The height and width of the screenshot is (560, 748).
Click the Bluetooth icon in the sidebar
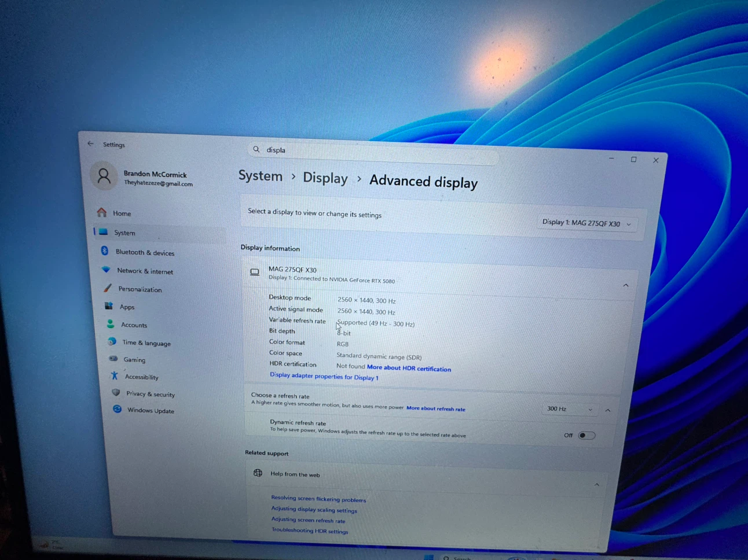(x=105, y=251)
